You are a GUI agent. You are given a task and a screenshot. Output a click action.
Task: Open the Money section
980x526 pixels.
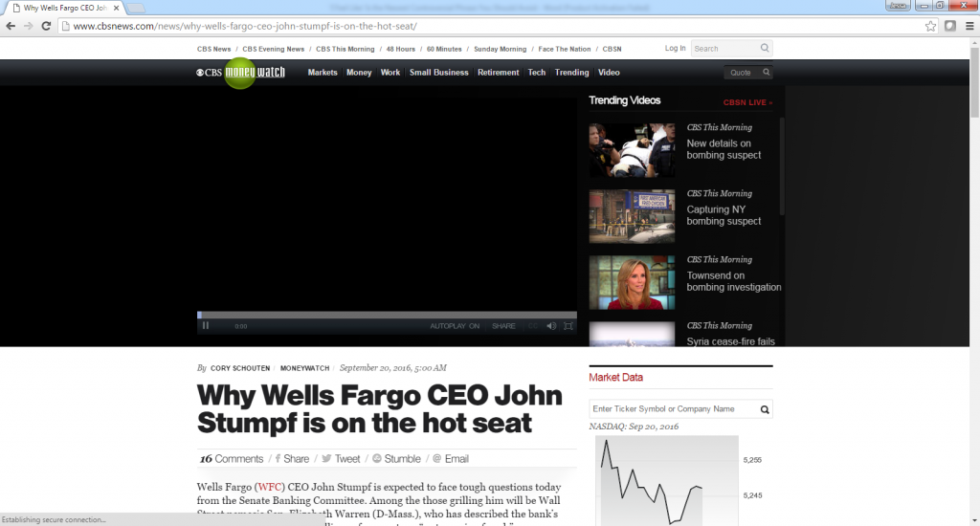(359, 73)
